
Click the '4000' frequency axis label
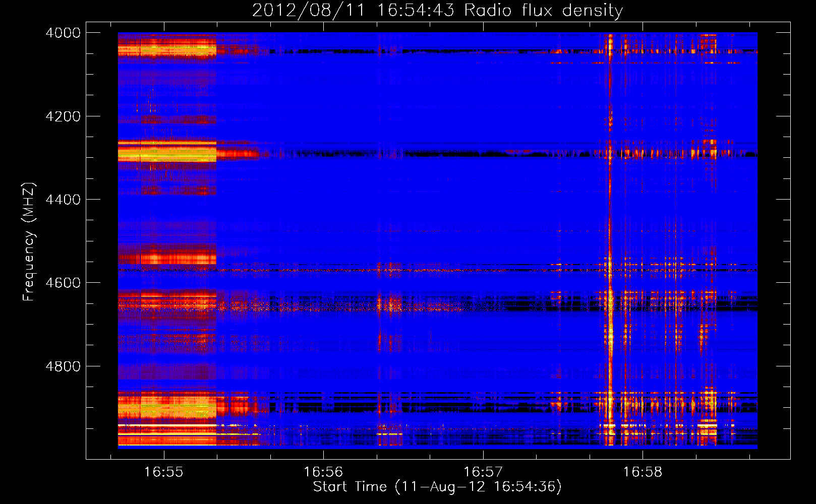coord(63,33)
